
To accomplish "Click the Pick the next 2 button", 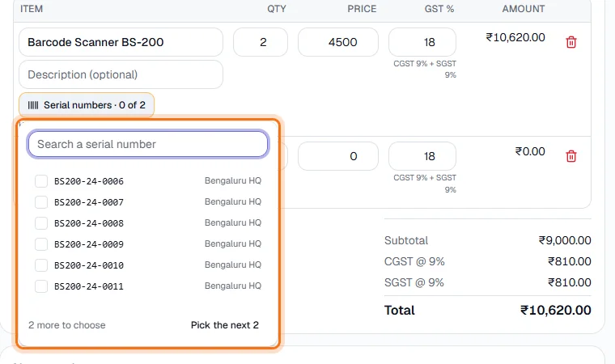I will [x=225, y=325].
